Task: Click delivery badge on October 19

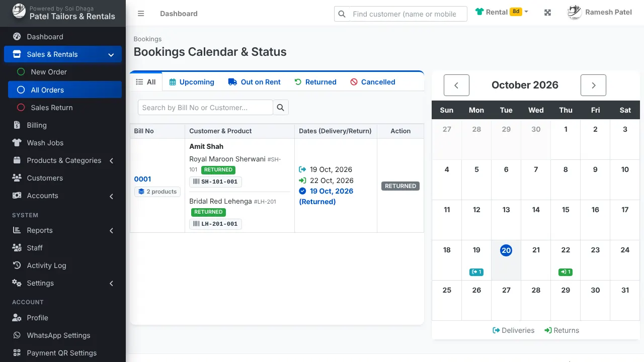Action: pos(476,272)
